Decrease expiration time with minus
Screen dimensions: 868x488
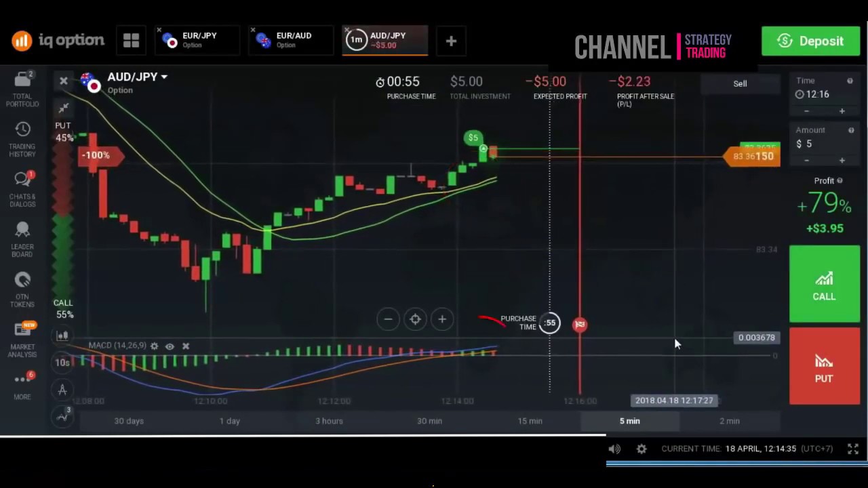tap(806, 111)
